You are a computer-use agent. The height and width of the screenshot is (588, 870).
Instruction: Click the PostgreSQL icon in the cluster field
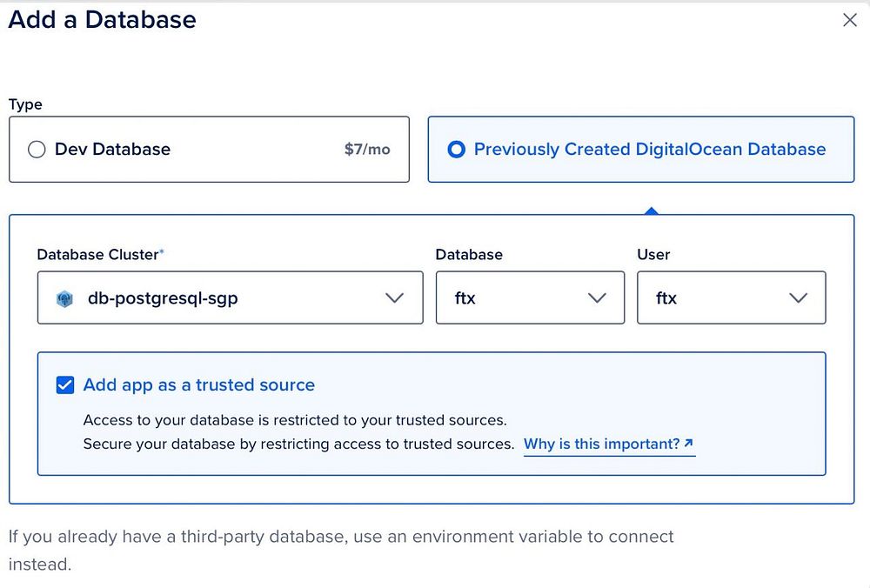tap(64, 298)
